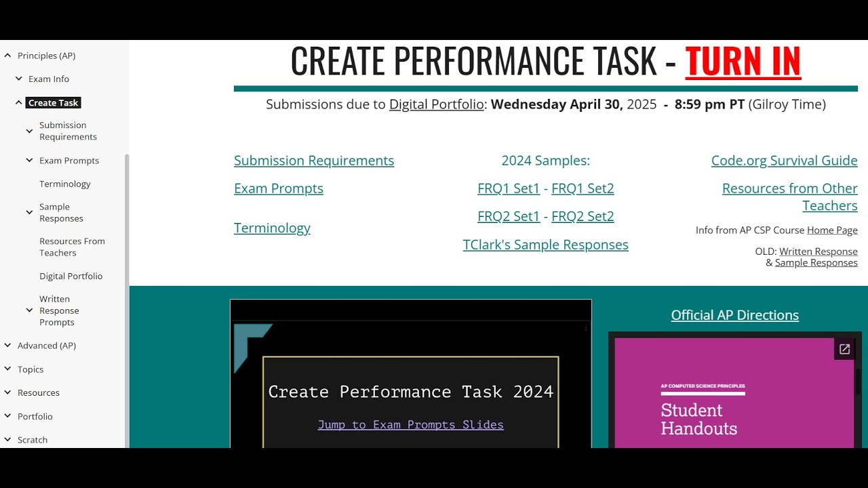This screenshot has width=868, height=488.
Task: Follow the AP CSP Home Page link
Action: pos(832,230)
